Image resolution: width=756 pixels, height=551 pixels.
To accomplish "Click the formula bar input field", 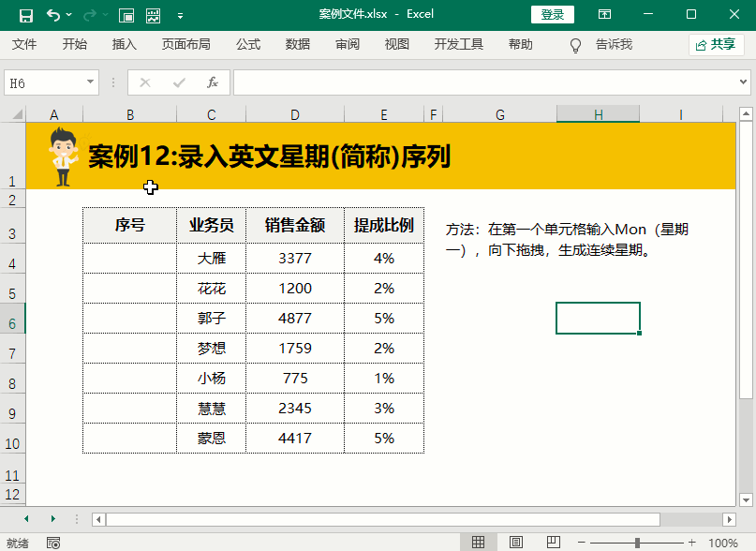I will [x=487, y=82].
